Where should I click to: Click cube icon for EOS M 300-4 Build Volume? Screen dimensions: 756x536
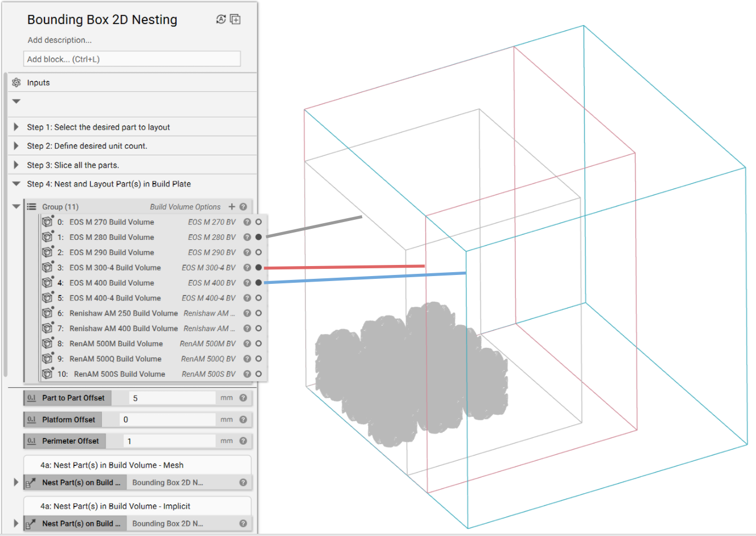(47, 267)
